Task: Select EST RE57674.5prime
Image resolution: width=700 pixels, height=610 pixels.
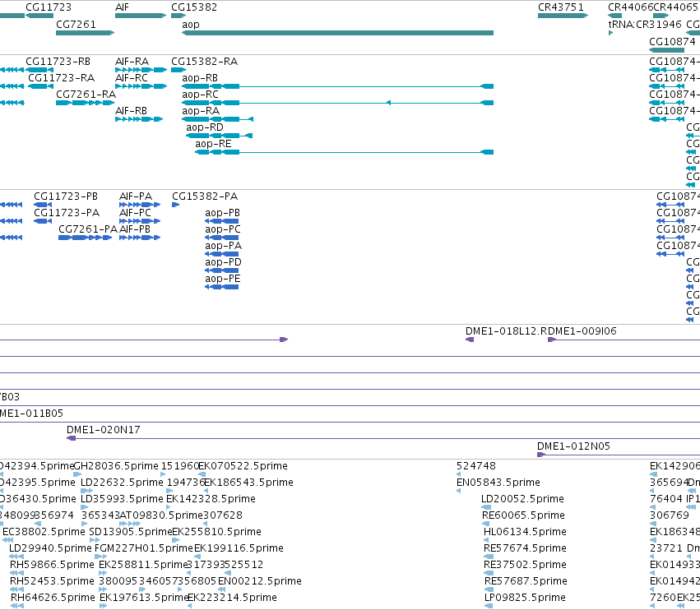Action: click(x=489, y=557)
